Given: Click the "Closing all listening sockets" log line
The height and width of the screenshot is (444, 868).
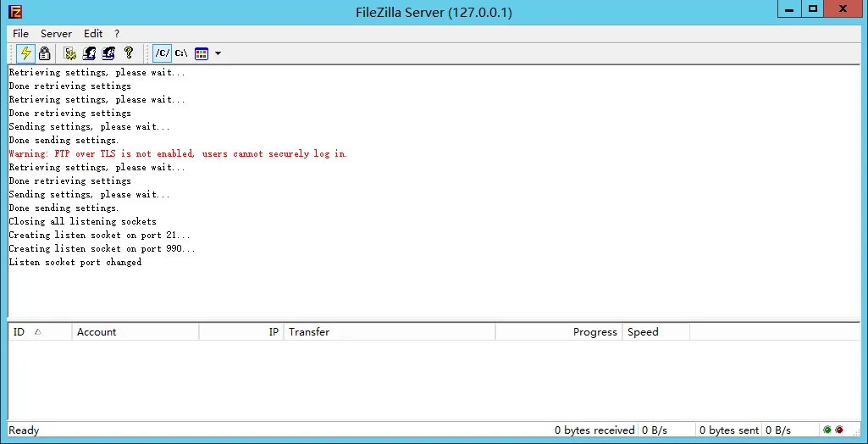Looking at the screenshot, I should (82, 221).
